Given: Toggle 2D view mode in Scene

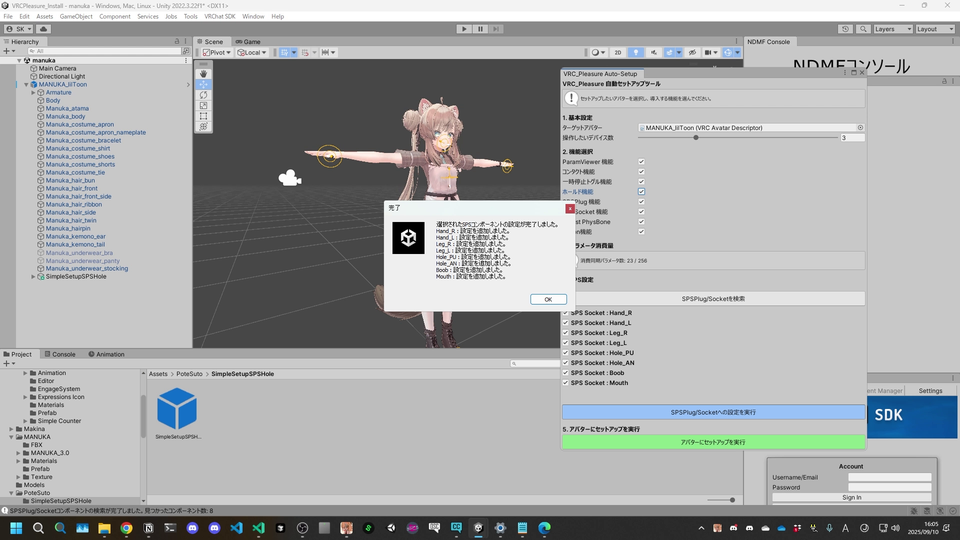Looking at the screenshot, I should [618, 53].
